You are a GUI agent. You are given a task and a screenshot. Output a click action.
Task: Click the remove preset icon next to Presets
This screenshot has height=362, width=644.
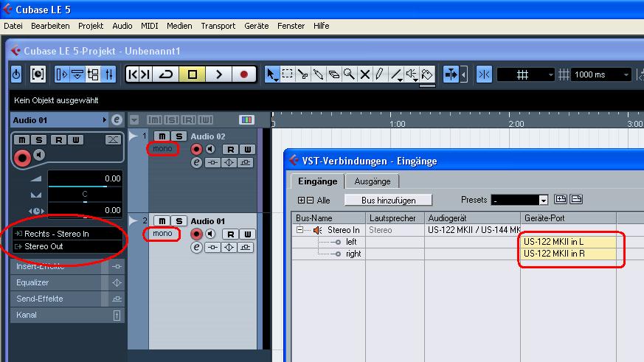pyautogui.click(x=576, y=200)
